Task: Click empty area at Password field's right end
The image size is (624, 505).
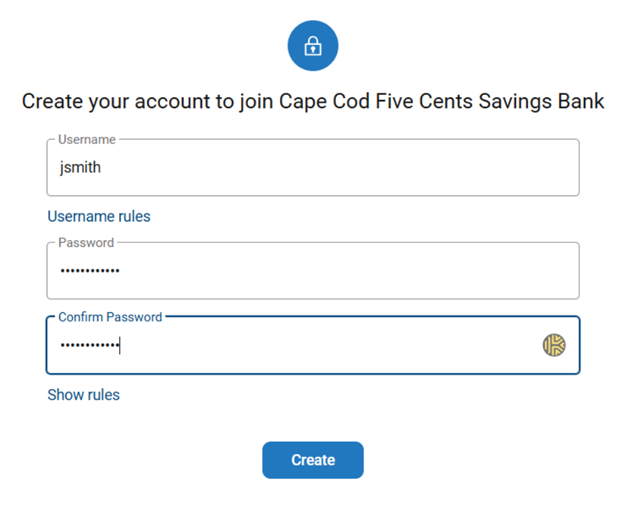Action: (x=540, y=271)
